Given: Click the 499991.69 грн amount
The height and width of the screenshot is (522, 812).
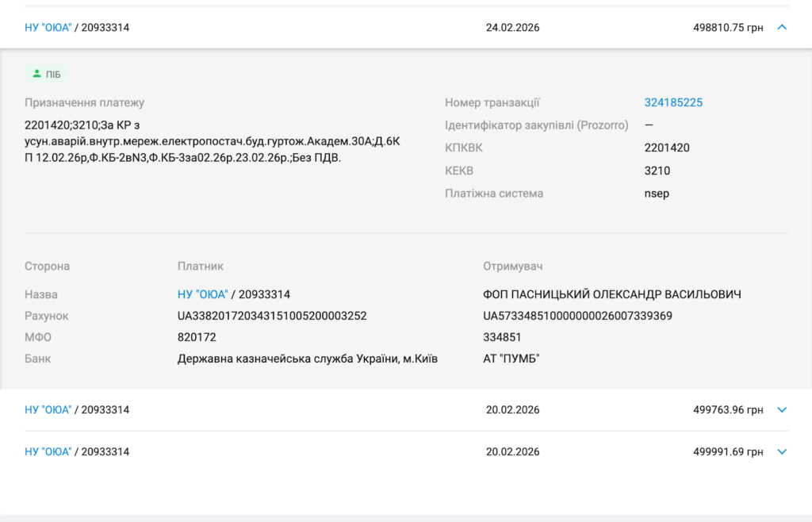Looking at the screenshot, I should 727,452.
